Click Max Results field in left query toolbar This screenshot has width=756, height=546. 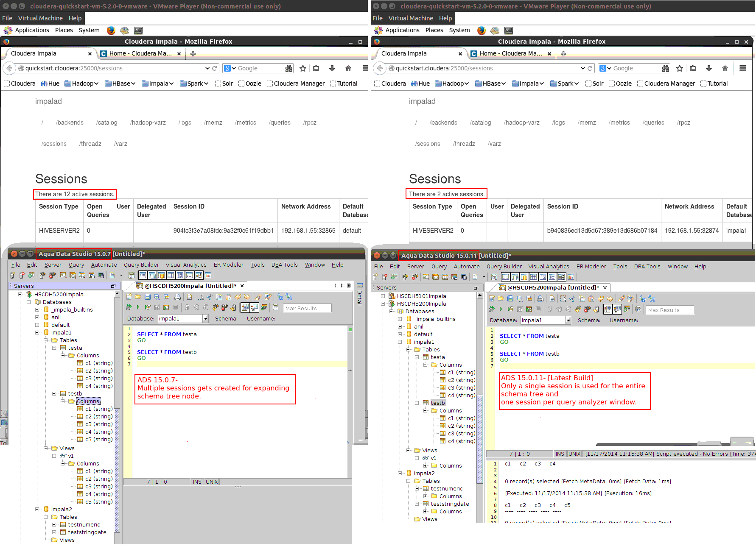click(307, 308)
